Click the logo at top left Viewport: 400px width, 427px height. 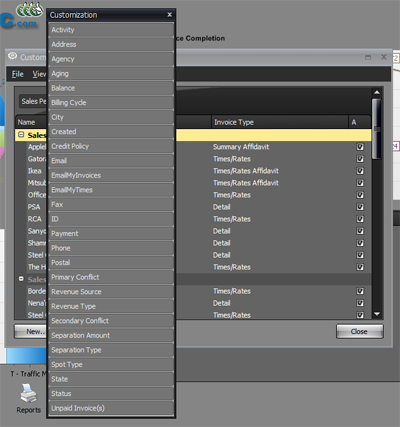pyautogui.click(x=22, y=16)
